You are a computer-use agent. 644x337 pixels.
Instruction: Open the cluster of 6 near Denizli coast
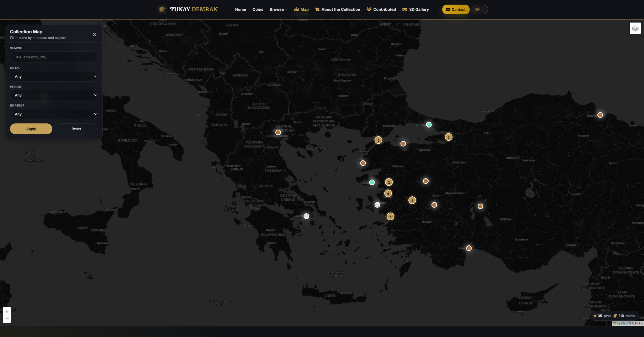(390, 217)
